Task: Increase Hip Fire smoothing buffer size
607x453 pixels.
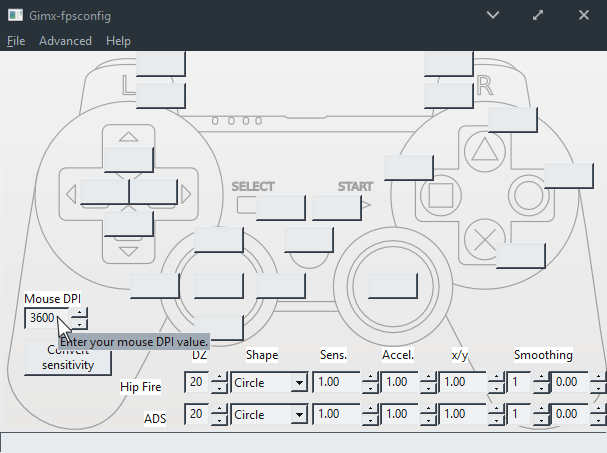Action: pos(541,377)
